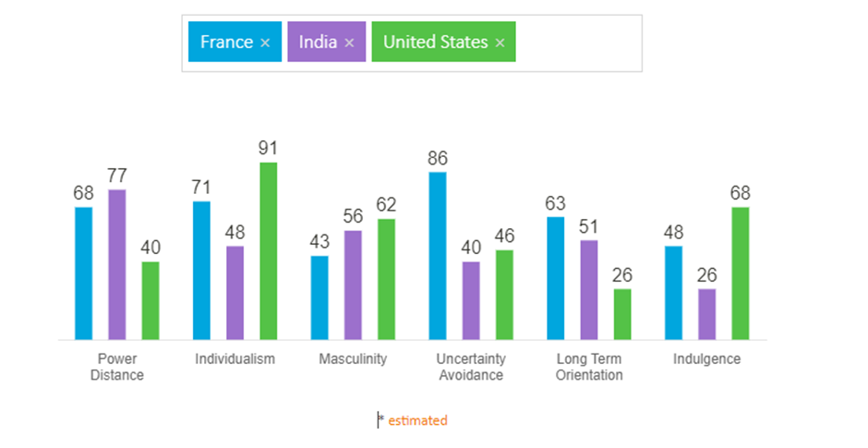The width and height of the screenshot is (868, 448).
Task: Click empty area of country selector field
Action: [x=577, y=42]
